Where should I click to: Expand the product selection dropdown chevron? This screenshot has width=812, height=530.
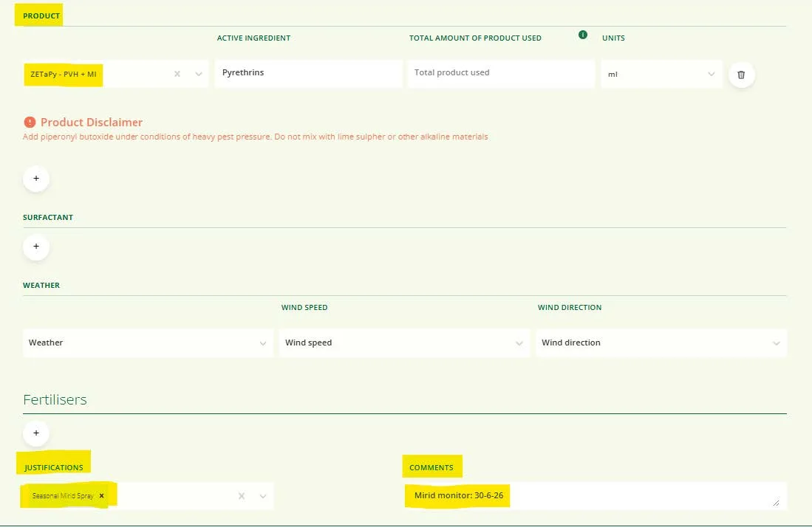[x=198, y=74]
